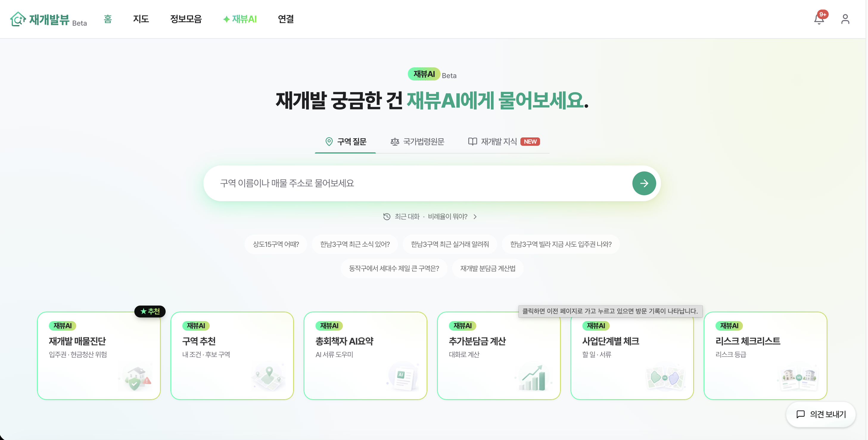
Task: Click the 최근 대화 label
Action: point(407,216)
